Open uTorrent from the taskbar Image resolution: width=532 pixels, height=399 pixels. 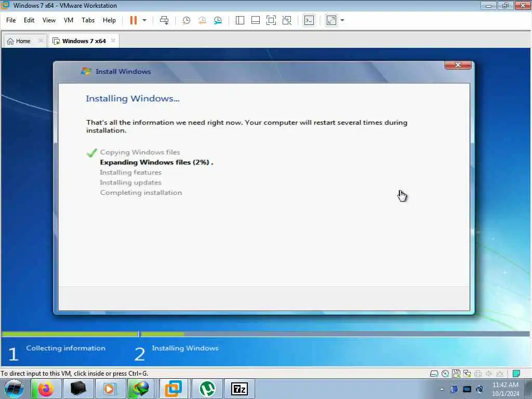tap(207, 389)
